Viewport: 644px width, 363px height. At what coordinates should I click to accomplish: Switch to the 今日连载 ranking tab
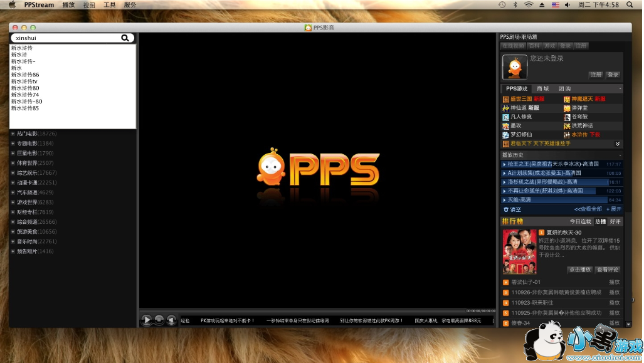point(580,221)
